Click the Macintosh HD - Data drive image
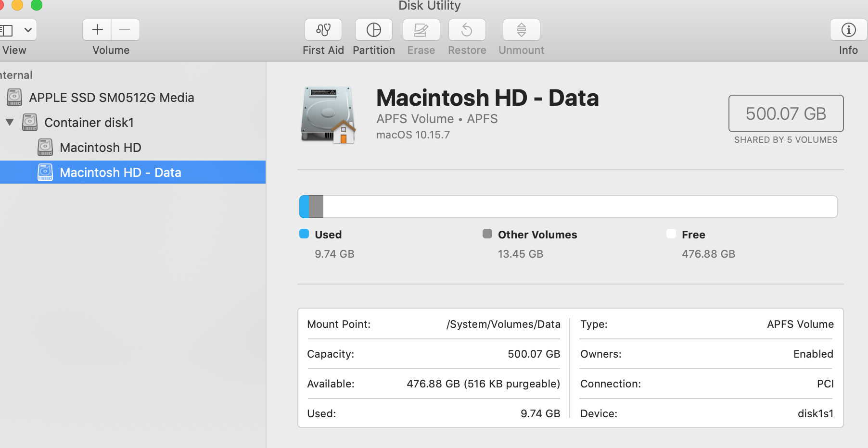 (x=328, y=115)
